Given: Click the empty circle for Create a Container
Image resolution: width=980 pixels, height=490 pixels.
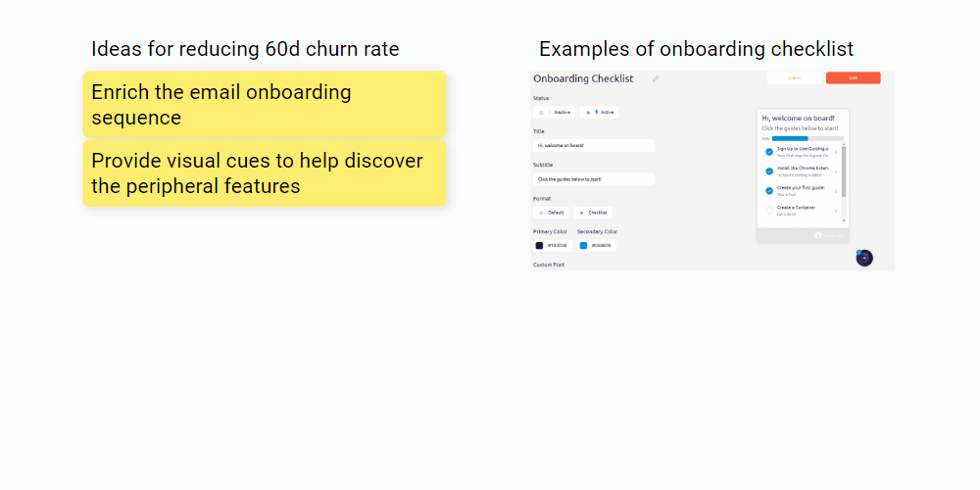Looking at the screenshot, I should click(769, 210).
